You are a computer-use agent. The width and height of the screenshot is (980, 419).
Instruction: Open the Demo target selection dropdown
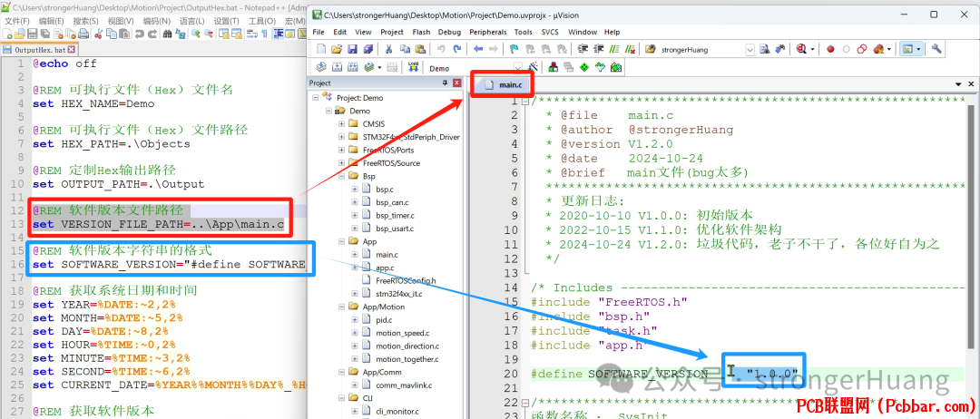(x=517, y=67)
